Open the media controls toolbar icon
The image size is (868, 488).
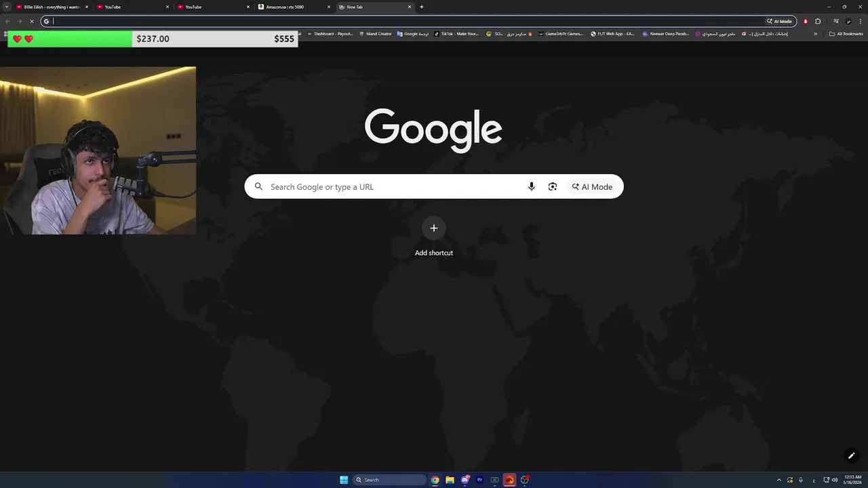coord(835,21)
